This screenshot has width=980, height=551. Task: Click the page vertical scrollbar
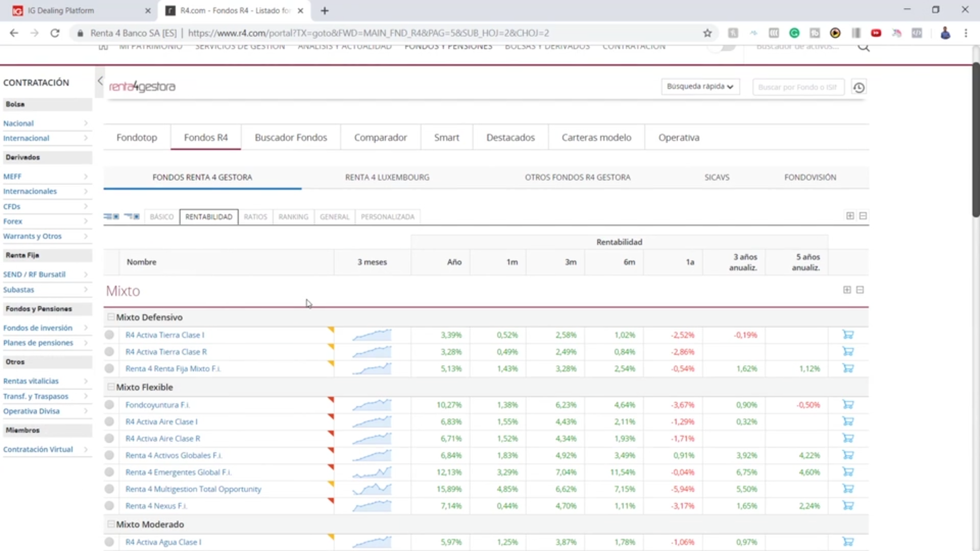point(975,139)
